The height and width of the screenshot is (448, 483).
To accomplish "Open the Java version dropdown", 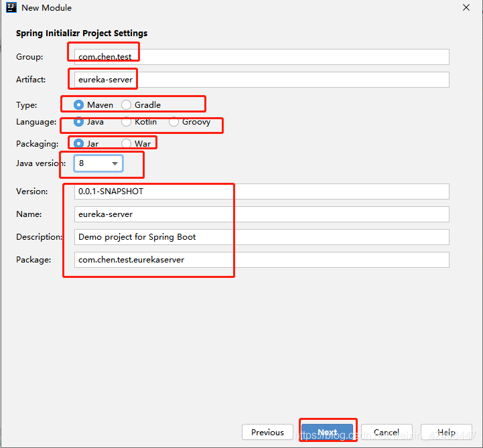I will pyautogui.click(x=98, y=163).
